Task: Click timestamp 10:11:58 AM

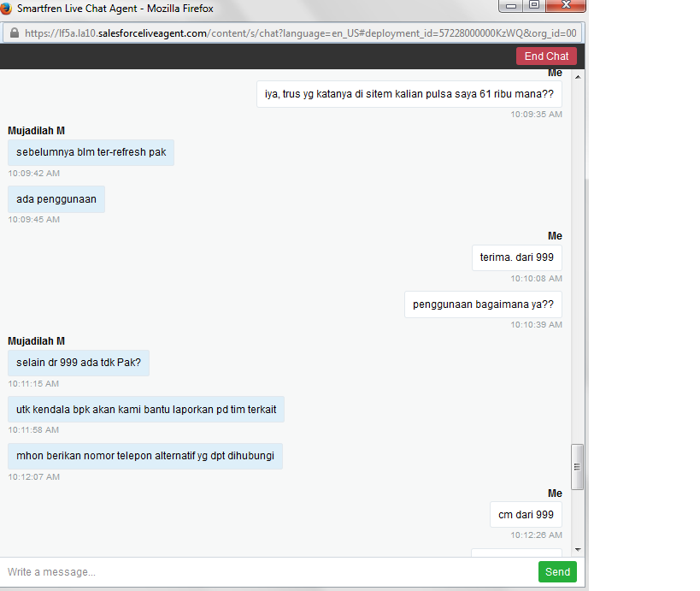Action: 33,430
